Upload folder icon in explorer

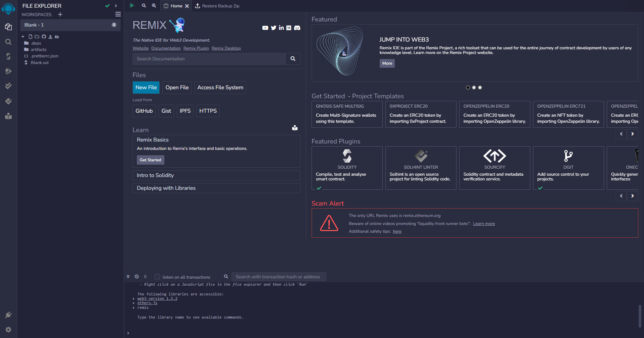[x=57, y=37]
